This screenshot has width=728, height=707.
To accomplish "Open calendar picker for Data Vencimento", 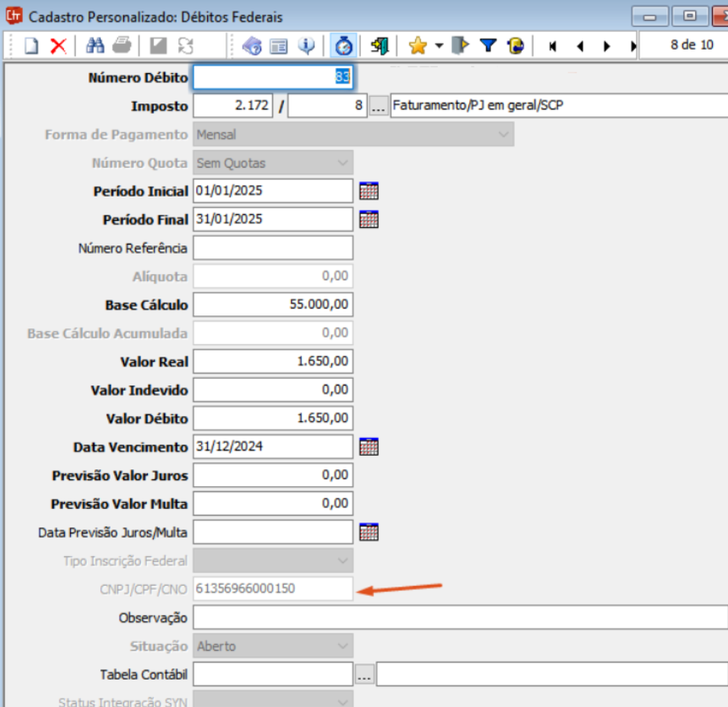I will click(x=369, y=446).
